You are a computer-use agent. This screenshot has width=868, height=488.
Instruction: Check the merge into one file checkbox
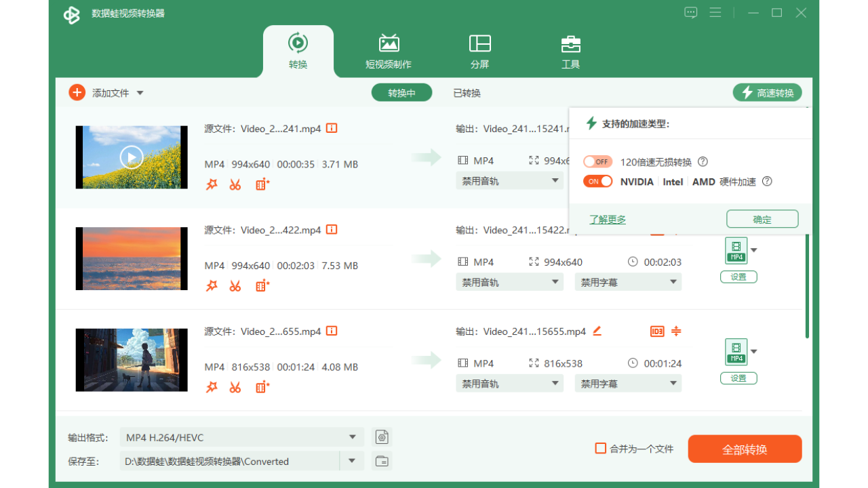click(600, 448)
